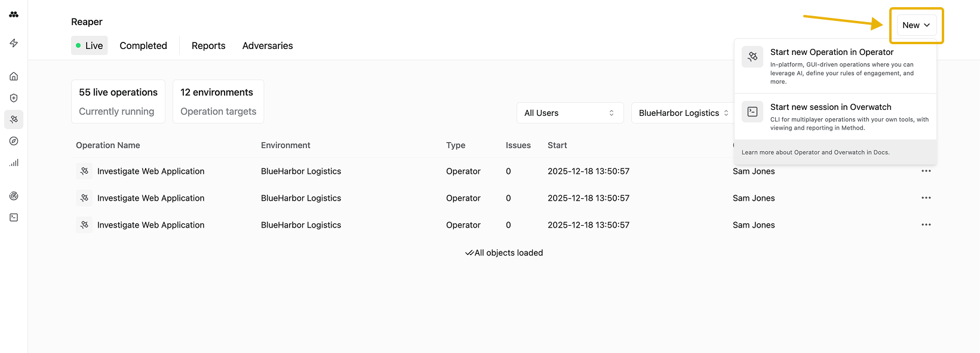Switch to the Completed tab
Screen dimensions: 980x353
(x=143, y=45)
